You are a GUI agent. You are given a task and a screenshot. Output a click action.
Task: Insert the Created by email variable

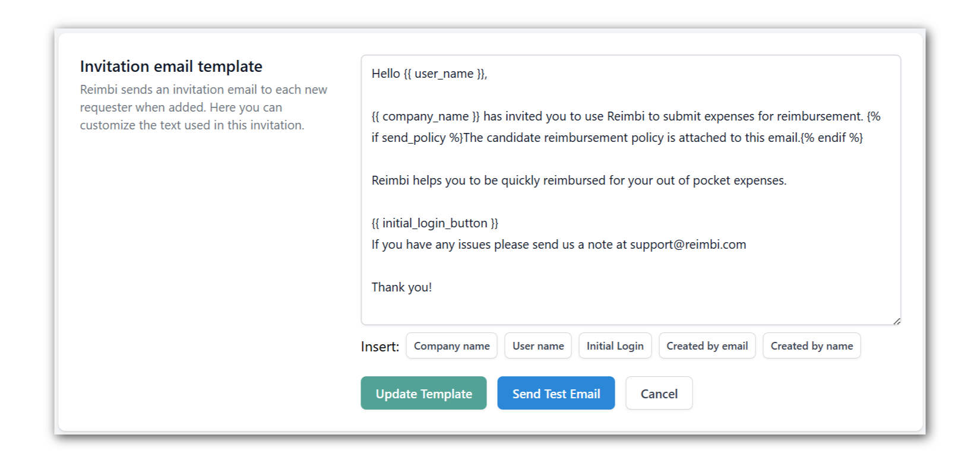pos(707,345)
